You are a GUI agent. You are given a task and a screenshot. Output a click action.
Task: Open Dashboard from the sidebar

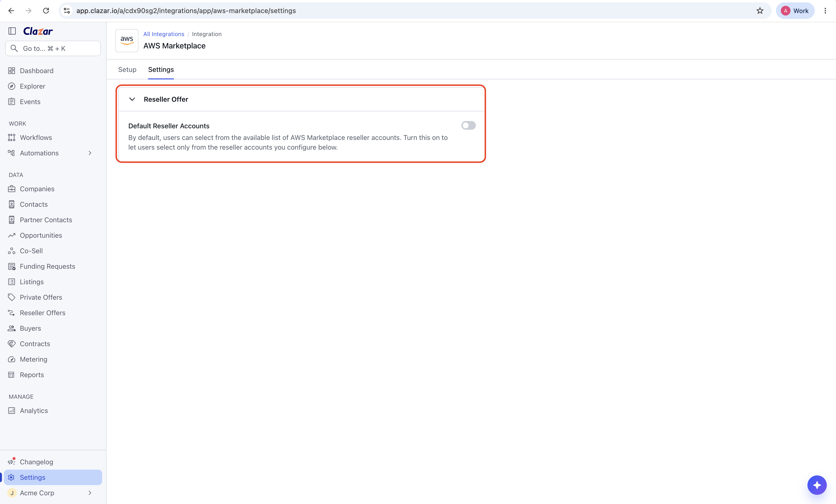(x=37, y=71)
